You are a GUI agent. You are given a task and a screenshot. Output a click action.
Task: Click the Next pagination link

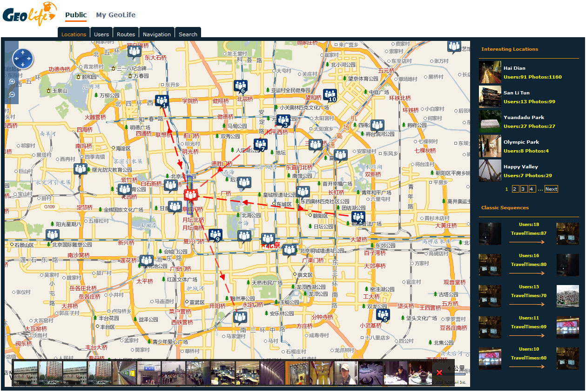551,189
